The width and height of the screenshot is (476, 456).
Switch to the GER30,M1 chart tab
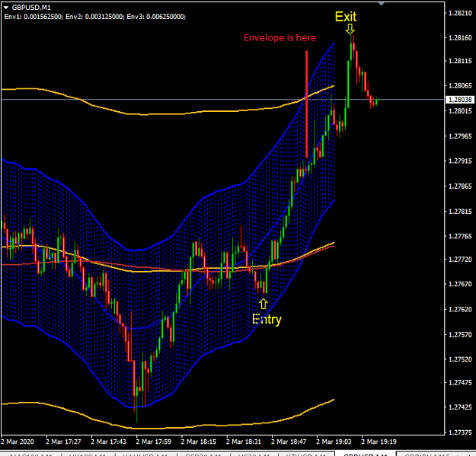click(x=203, y=454)
